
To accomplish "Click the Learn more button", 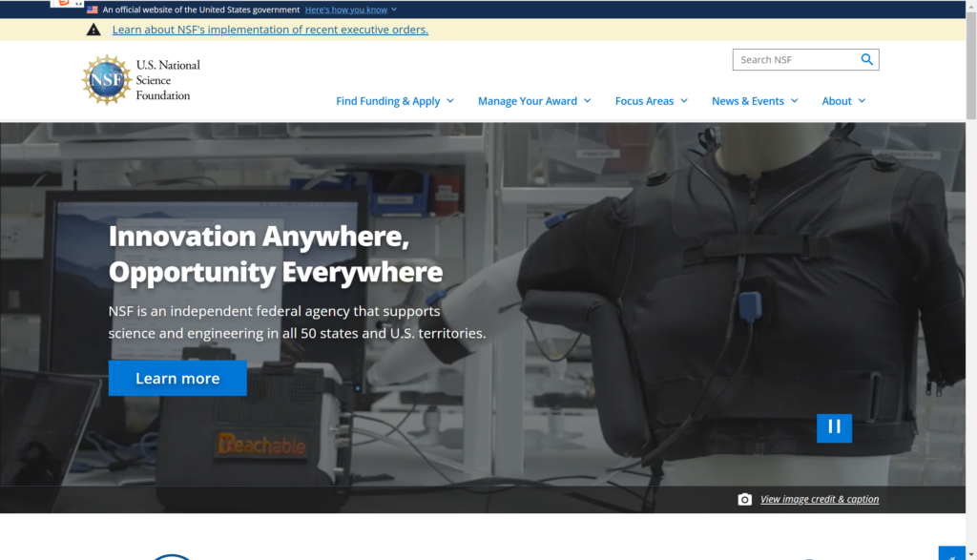I will click(x=177, y=379).
